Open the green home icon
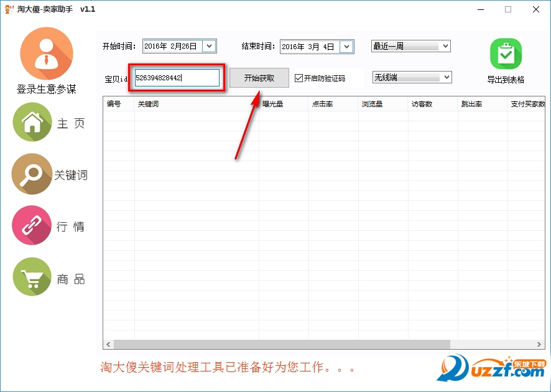This screenshot has height=392, width=551. [32, 122]
